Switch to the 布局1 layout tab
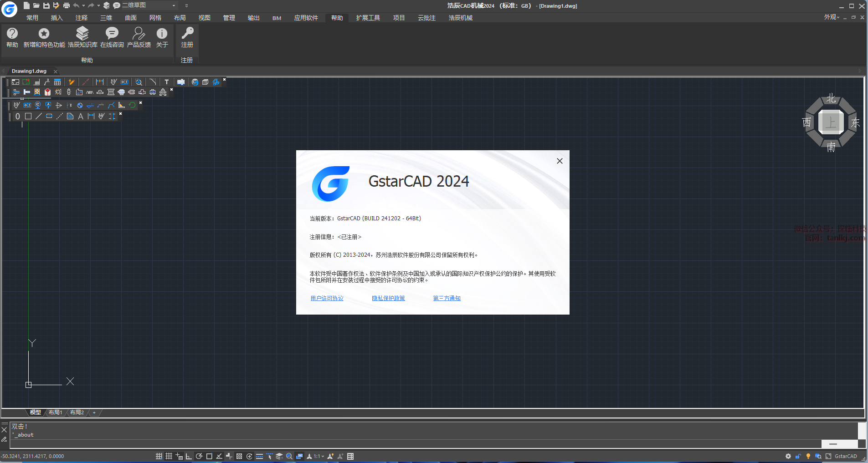The width and height of the screenshot is (868, 463). tap(55, 412)
